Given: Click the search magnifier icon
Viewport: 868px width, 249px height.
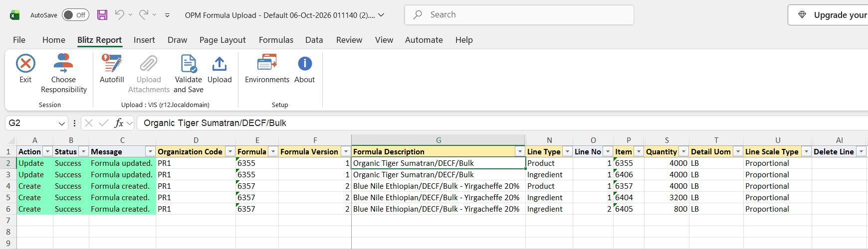Looking at the screenshot, I should 418,15.
